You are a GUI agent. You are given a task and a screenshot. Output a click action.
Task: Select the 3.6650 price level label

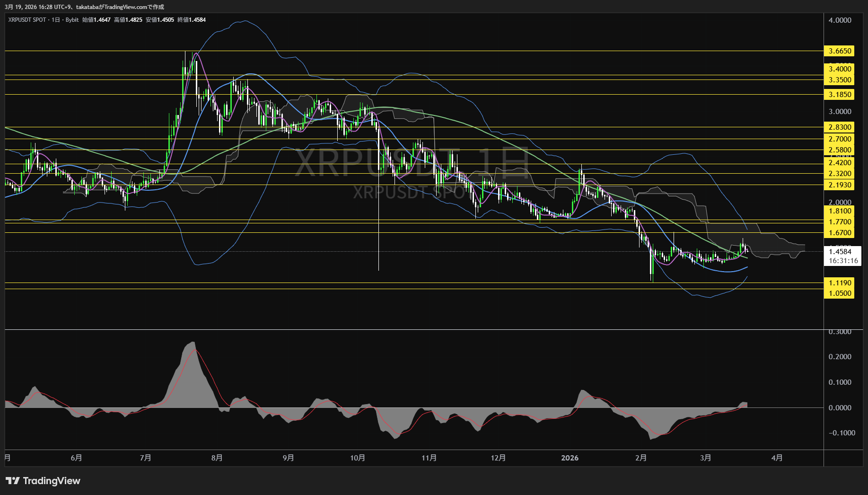(x=840, y=51)
